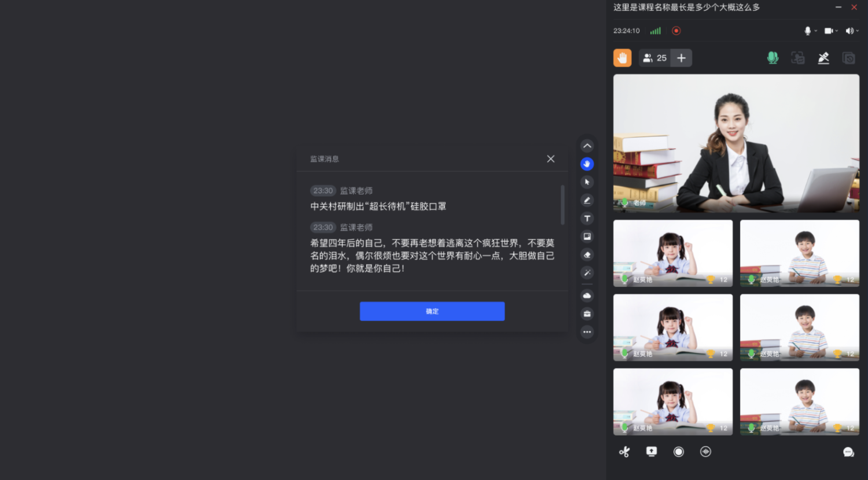The width and height of the screenshot is (868, 480).
Task: Open the scissors screenshot tool
Action: pyautogui.click(x=624, y=452)
